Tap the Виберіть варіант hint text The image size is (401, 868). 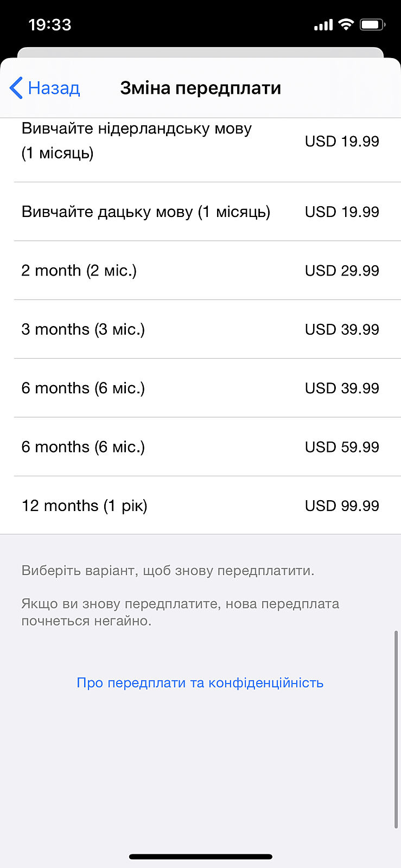(168, 571)
